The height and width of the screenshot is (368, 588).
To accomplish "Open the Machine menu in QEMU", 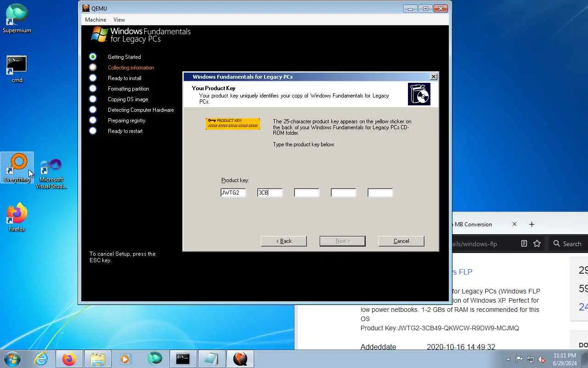I will [x=96, y=20].
